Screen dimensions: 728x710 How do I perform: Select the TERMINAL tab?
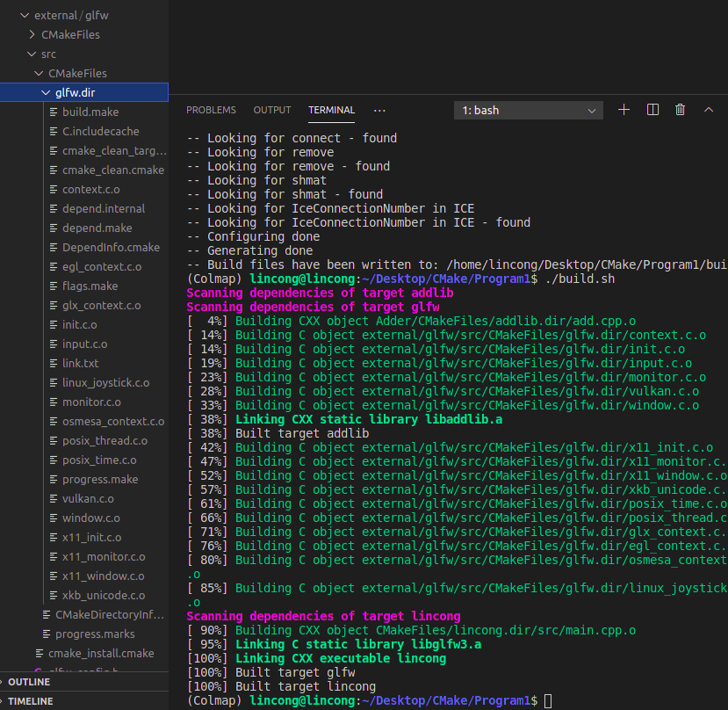pos(331,110)
